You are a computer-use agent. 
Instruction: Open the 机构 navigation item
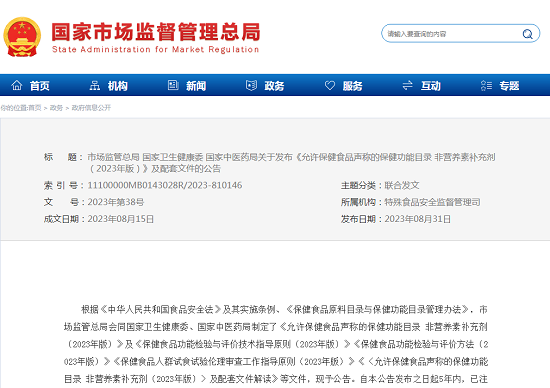118,86
